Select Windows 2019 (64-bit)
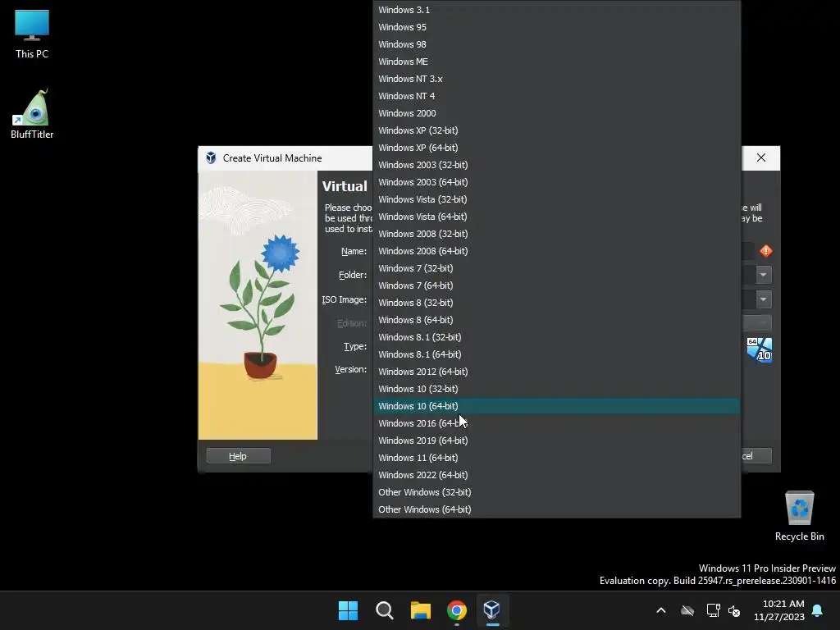840x630 pixels. [557, 441]
